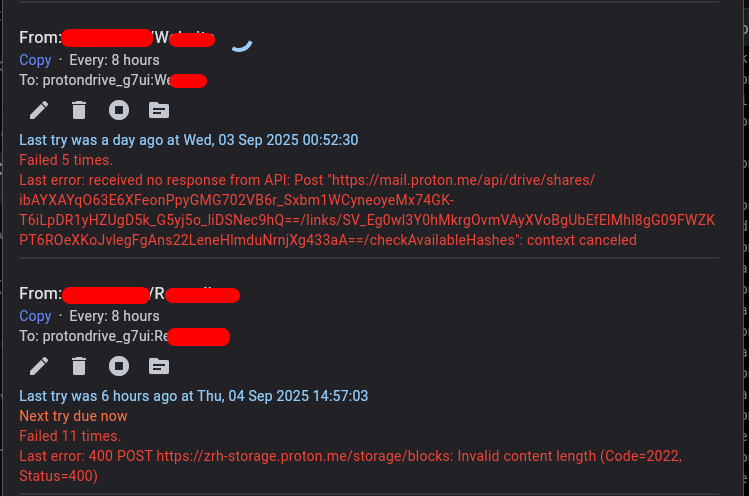Click "Every: 8 hours" on the second job
This screenshot has height=496, width=749.
114,316
